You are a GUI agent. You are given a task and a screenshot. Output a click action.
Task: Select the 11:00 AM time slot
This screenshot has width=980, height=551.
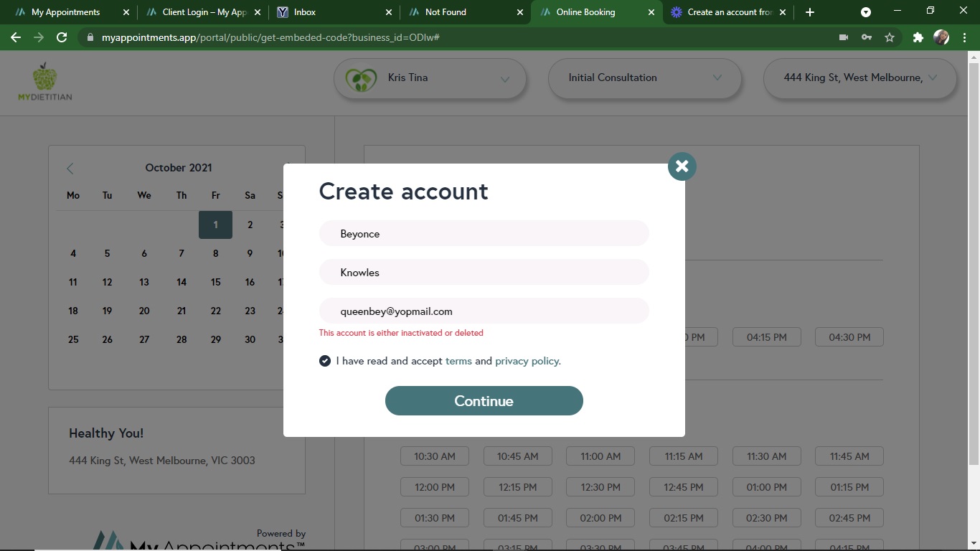click(600, 456)
